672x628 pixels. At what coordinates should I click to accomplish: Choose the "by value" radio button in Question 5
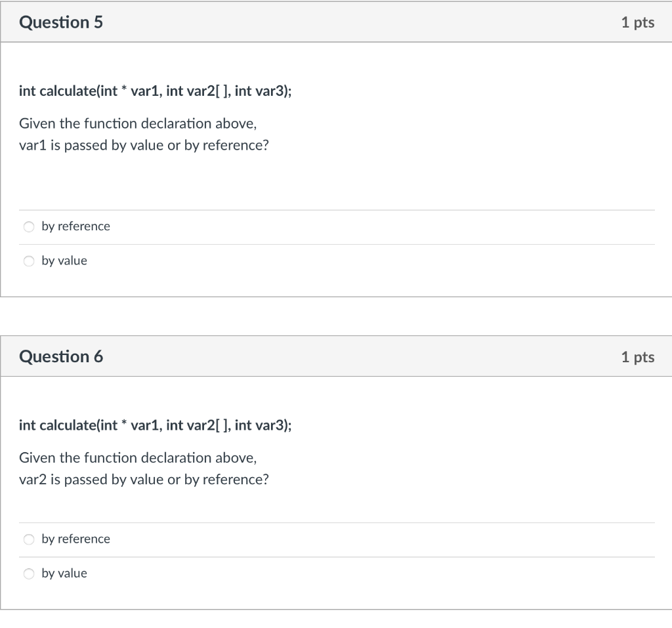pos(29,261)
